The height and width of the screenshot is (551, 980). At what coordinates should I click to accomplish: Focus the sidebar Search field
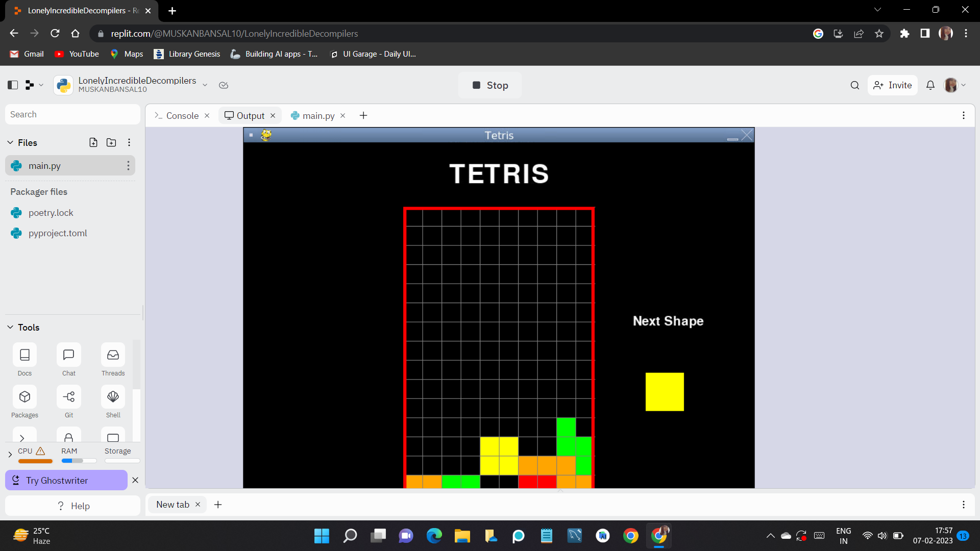[72, 114]
